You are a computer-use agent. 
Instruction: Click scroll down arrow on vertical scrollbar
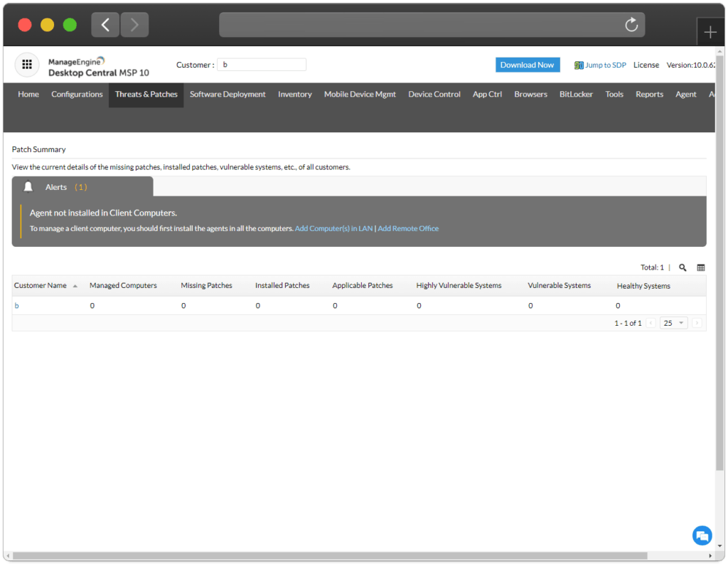click(719, 546)
